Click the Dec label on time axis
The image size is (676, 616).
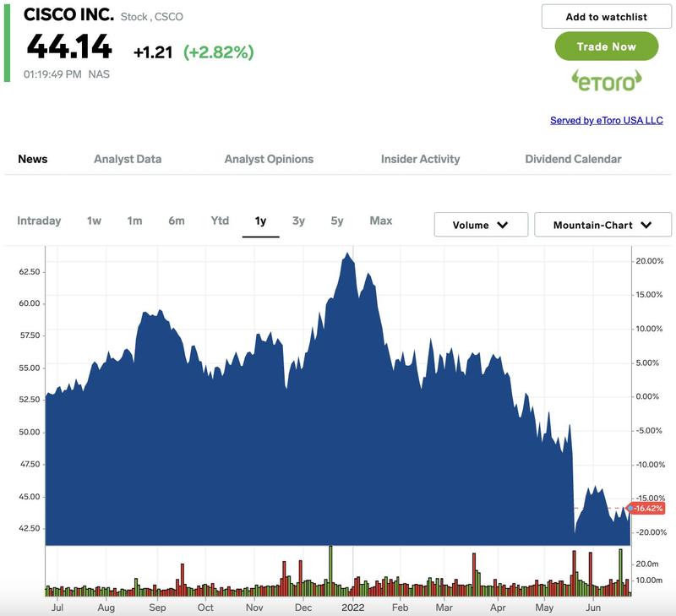click(x=303, y=608)
